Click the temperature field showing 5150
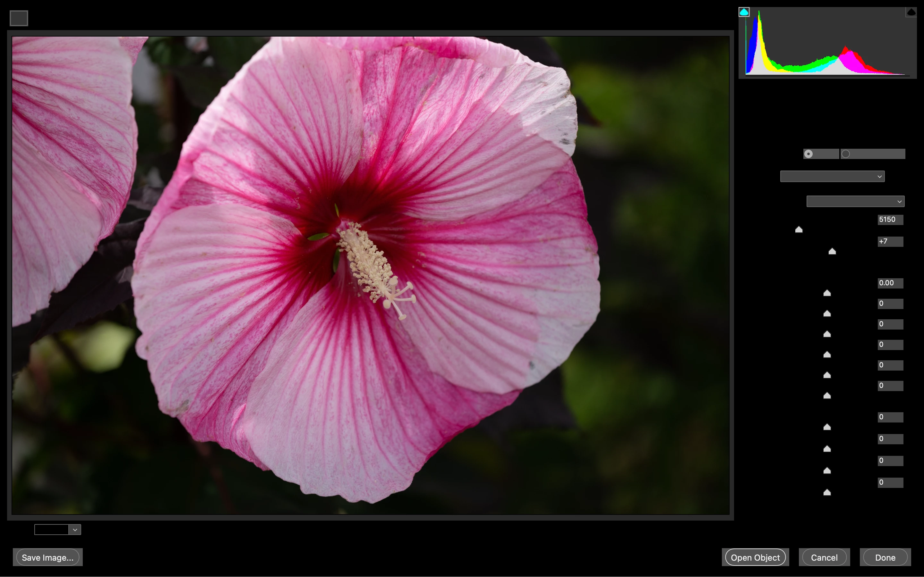Viewport: 924px width, 577px height. pyautogui.click(x=890, y=220)
